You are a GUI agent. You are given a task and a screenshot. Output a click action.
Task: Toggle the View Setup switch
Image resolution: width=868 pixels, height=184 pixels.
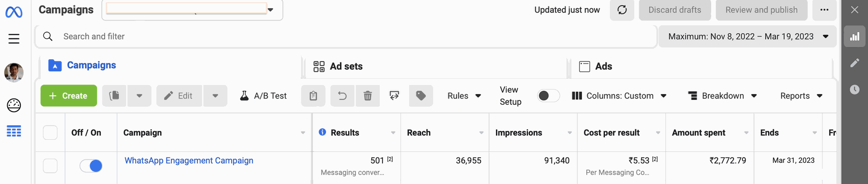pyautogui.click(x=548, y=96)
